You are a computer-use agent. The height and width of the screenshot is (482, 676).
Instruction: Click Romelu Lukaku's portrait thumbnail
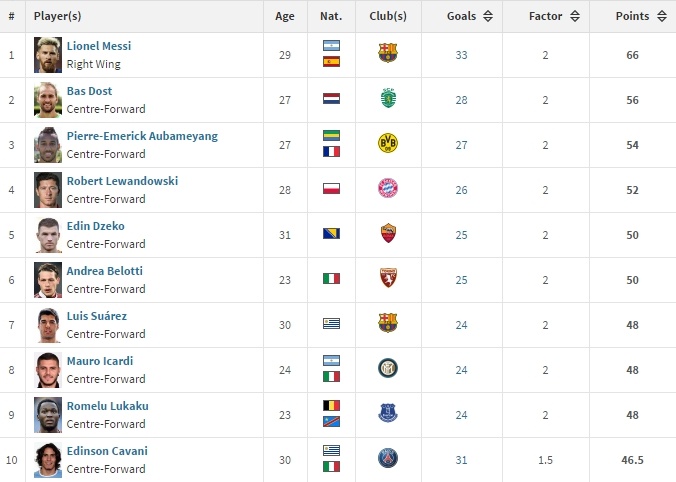tap(47, 414)
